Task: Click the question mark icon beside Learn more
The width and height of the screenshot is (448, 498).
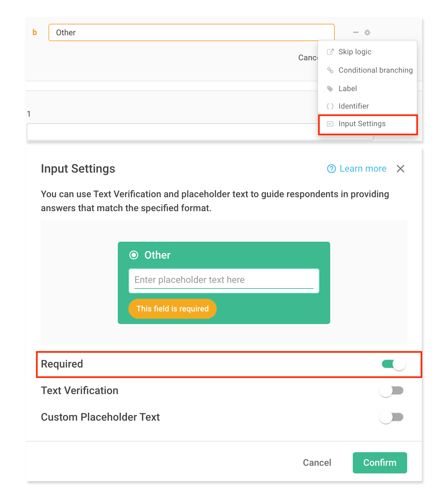Action: (x=331, y=169)
